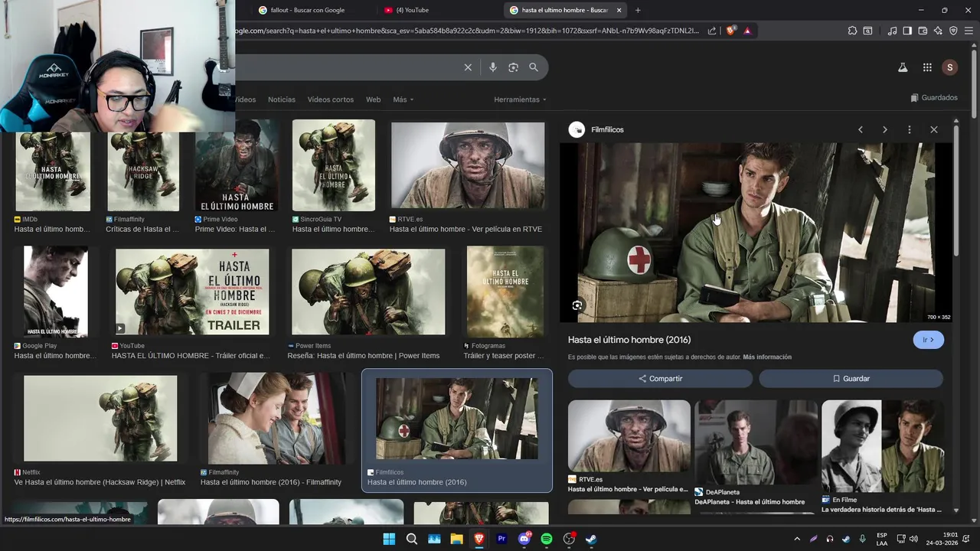Open the 'Más información' copyright link

[x=767, y=357]
